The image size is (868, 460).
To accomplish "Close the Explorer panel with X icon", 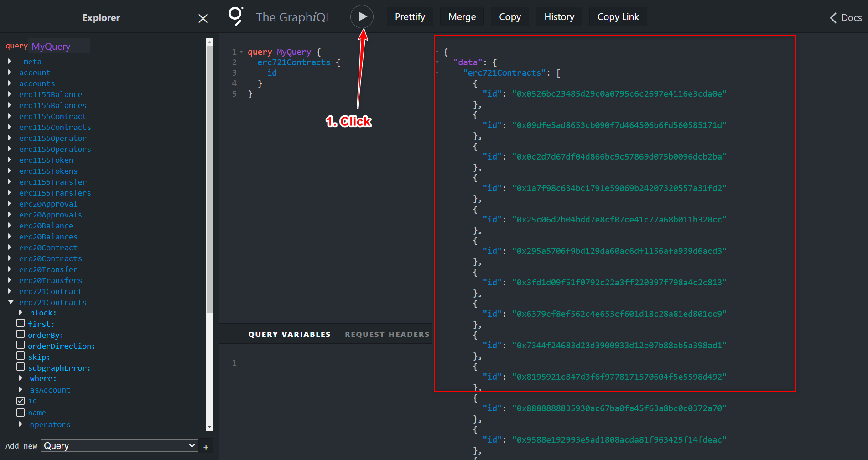I will (x=203, y=18).
